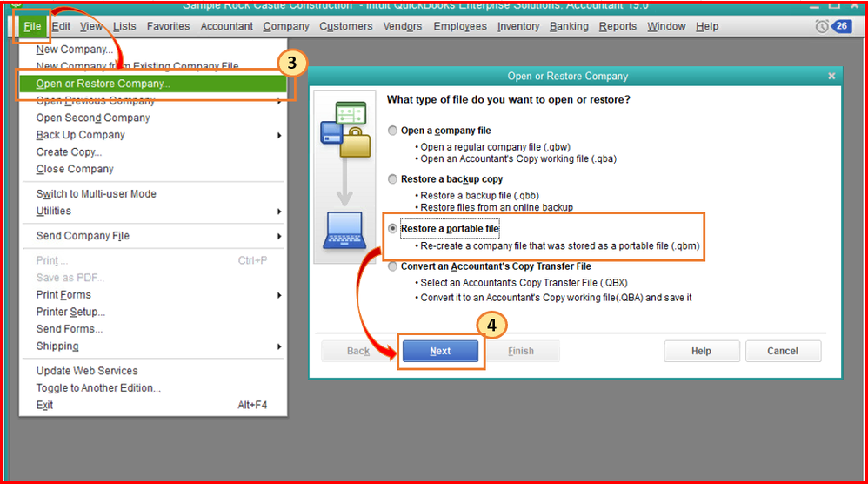Screen dimensions: 868x484
Task: Select Convert an Accountant's Copy Transfer File
Action: [x=392, y=266]
